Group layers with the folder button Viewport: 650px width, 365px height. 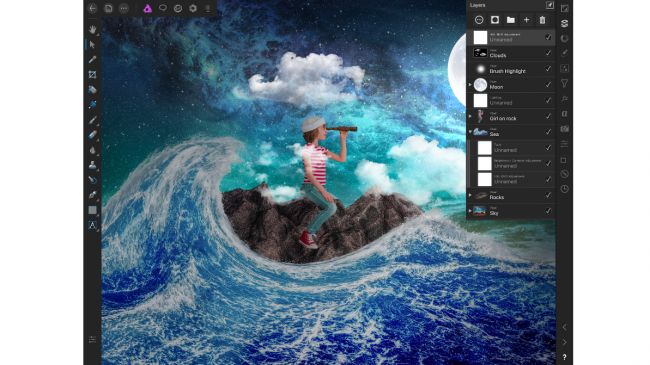(x=511, y=20)
